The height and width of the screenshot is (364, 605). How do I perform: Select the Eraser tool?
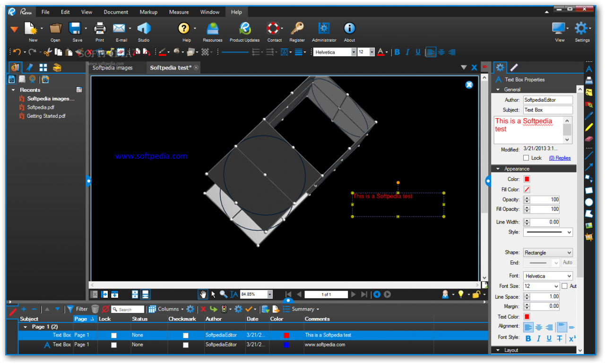[589, 139]
